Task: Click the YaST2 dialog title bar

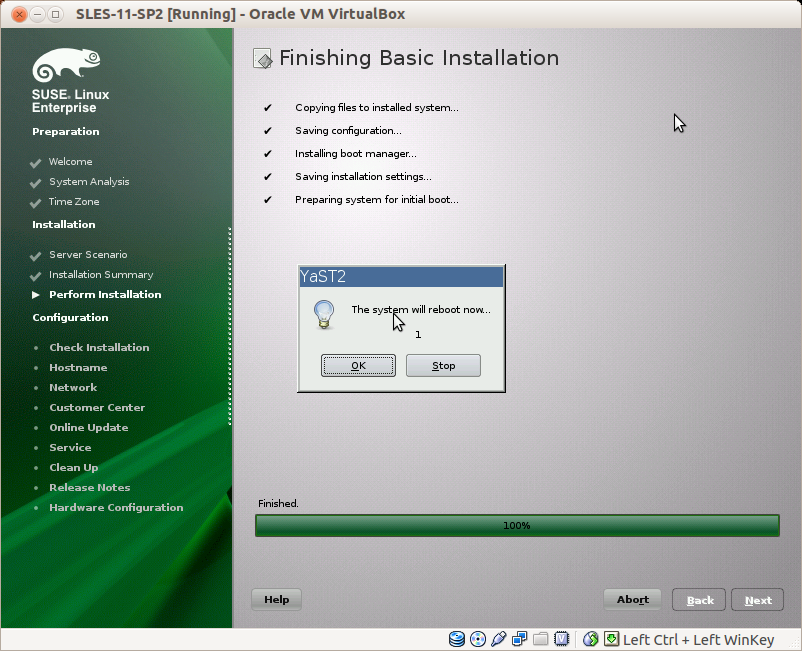Action: coord(401,276)
